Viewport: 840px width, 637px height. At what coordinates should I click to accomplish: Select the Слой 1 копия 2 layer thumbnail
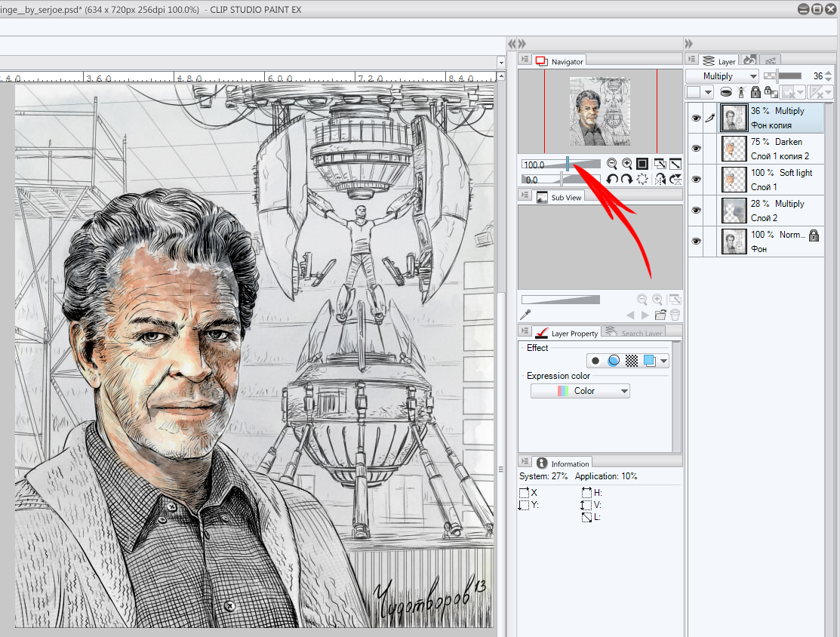pyautogui.click(x=734, y=149)
